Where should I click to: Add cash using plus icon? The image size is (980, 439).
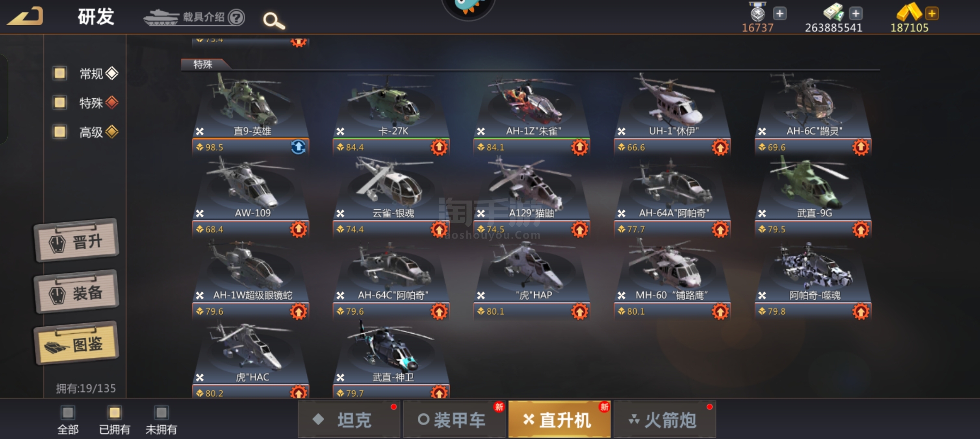[x=856, y=13]
